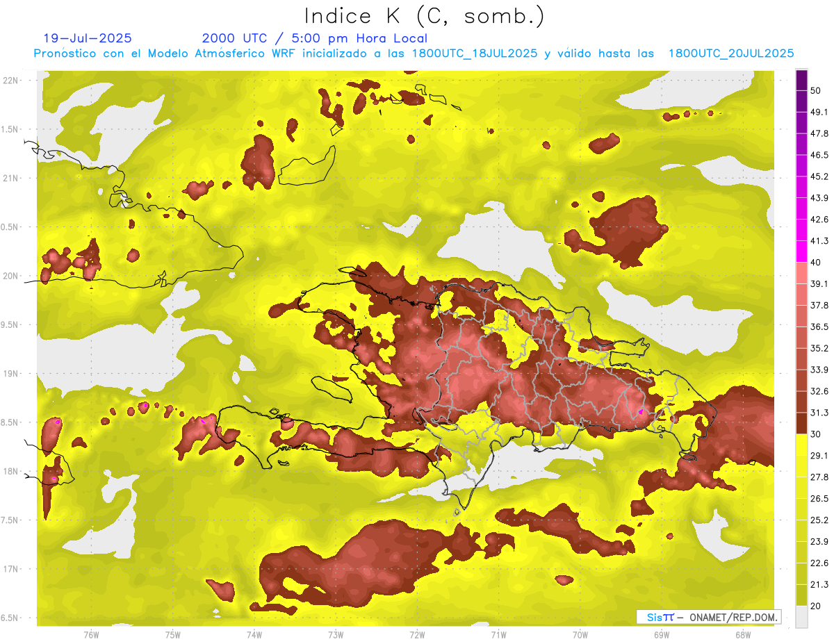Click the 39.1 value label on colorbar
This screenshot has width=834, height=644.
coord(819,283)
